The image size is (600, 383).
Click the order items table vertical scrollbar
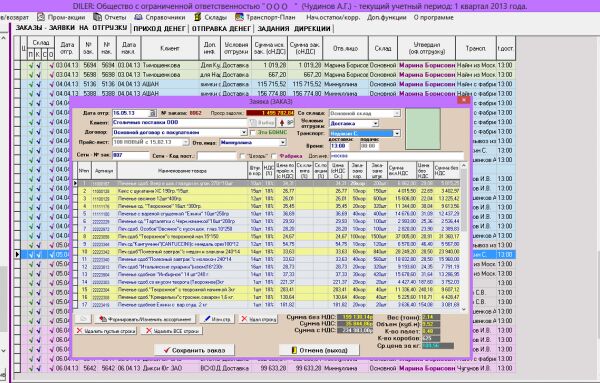pos(464,237)
